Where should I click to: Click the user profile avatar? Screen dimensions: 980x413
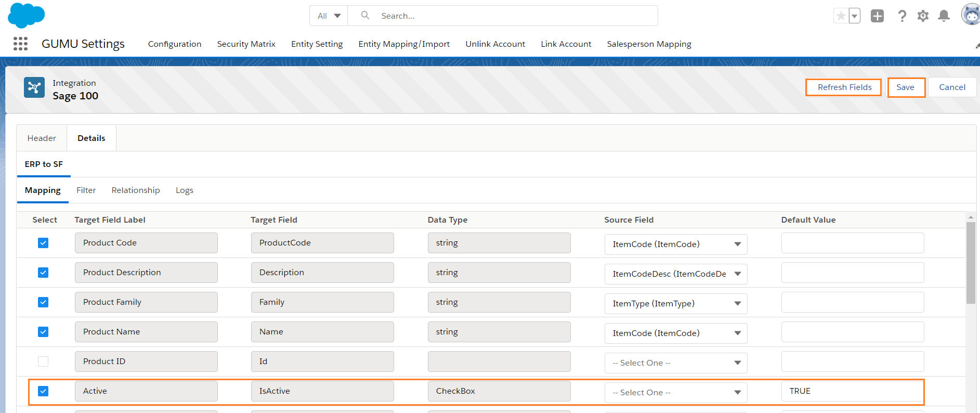tap(971, 15)
